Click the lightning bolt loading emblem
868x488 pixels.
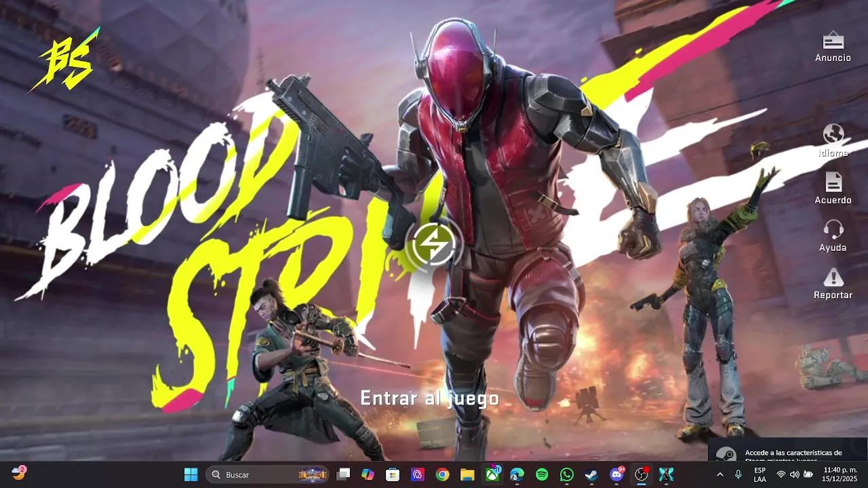(433, 245)
